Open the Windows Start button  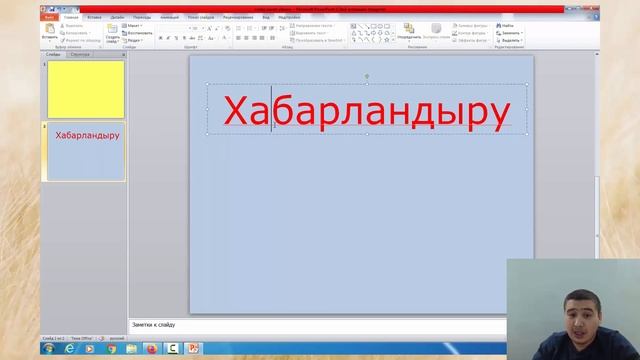pos(49,348)
